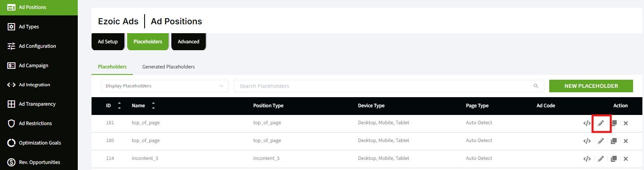Show ad code for placeholder 180

tap(587, 141)
